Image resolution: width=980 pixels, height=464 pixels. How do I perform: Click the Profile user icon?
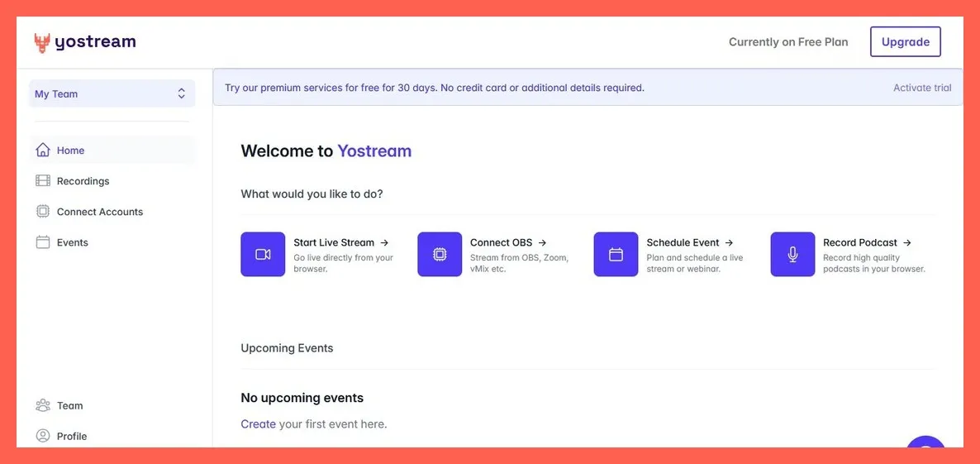42,436
